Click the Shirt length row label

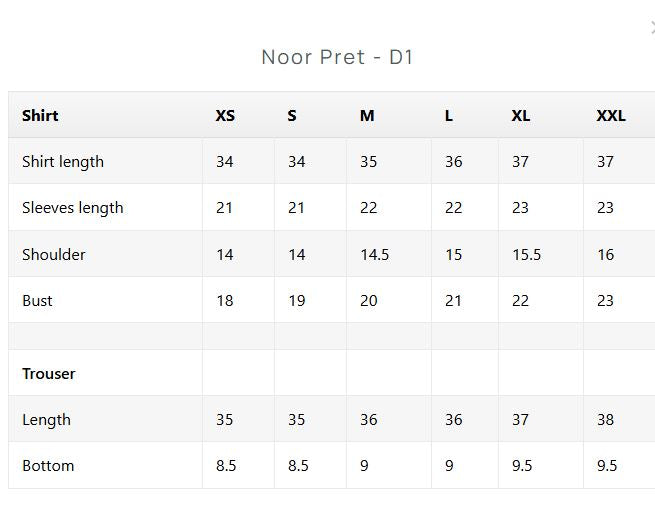click(x=63, y=162)
